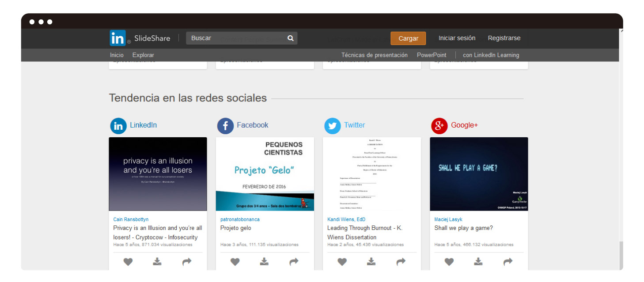Download the Leading Through Burnout dissertation
The image size is (644, 282).
pyautogui.click(x=371, y=262)
